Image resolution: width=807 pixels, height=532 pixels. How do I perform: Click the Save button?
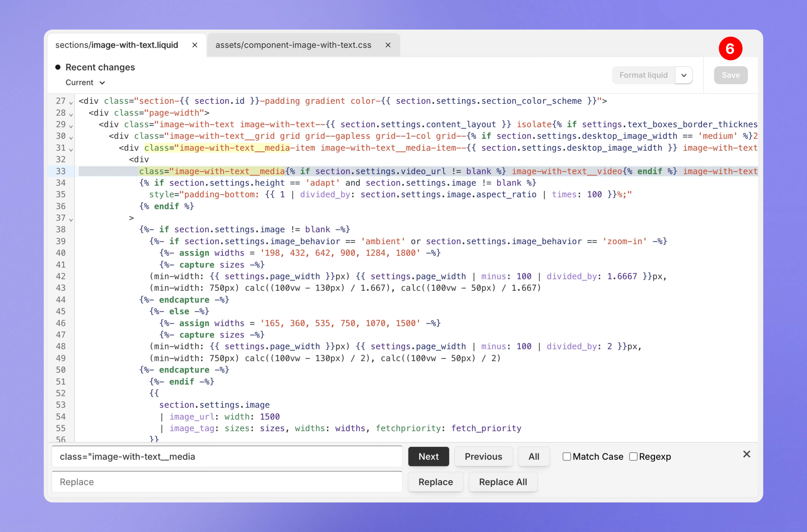[x=731, y=75]
